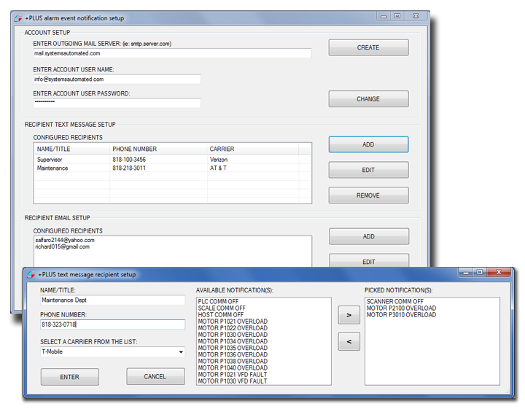The image size is (525, 420).
Task: Click the +PLUS app icon in alarm notification titlebar
Action: click(18, 18)
